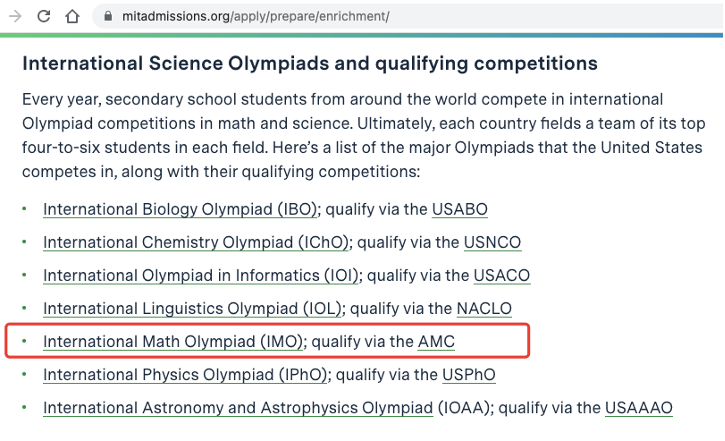Reload the current page
Image resolution: width=725 pixels, height=441 pixels.
(x=44, y=17)
